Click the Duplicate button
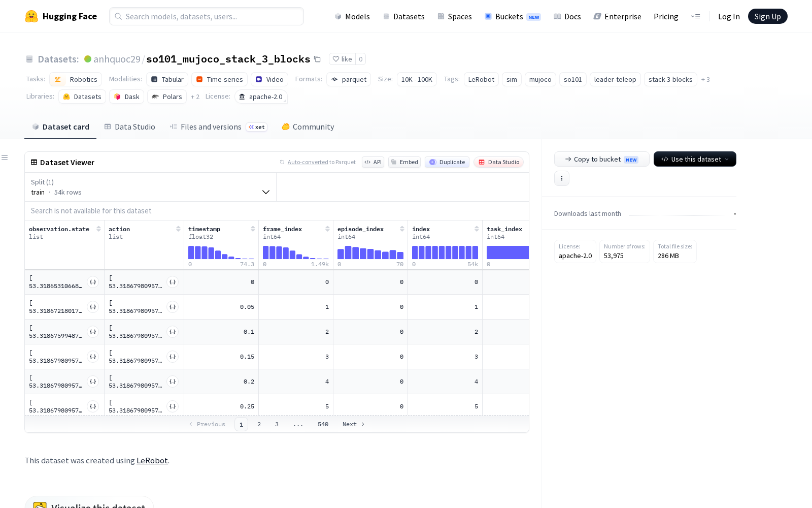Screen dimensions: 812x508 coord(447,162)
